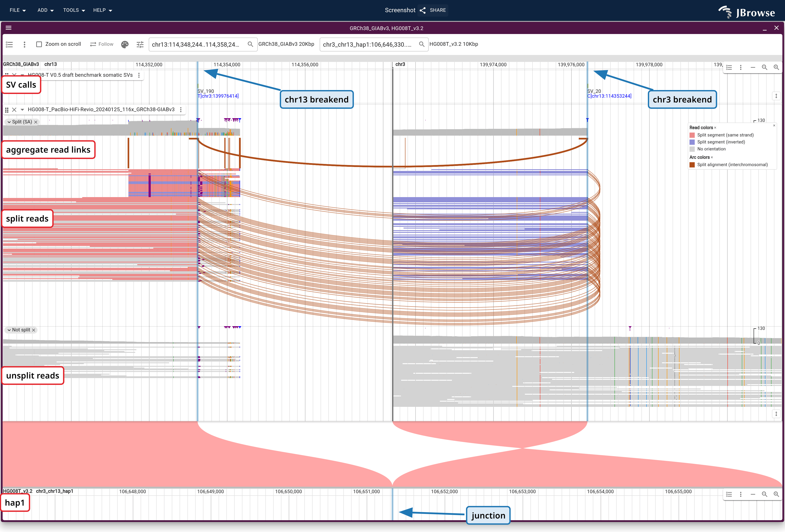Close the Read colors legend section
Screen dimensions: 785x532
[x=715, y=128]
